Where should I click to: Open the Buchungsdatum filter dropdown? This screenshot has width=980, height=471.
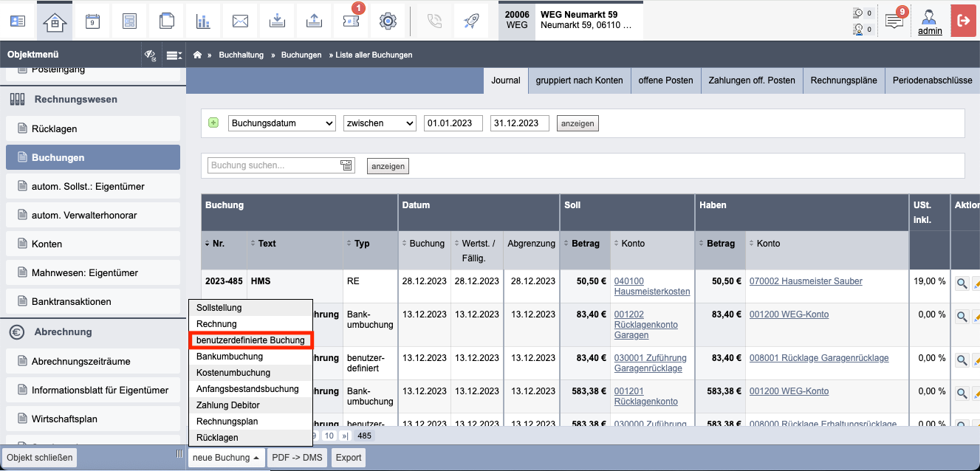pos(281,123)
